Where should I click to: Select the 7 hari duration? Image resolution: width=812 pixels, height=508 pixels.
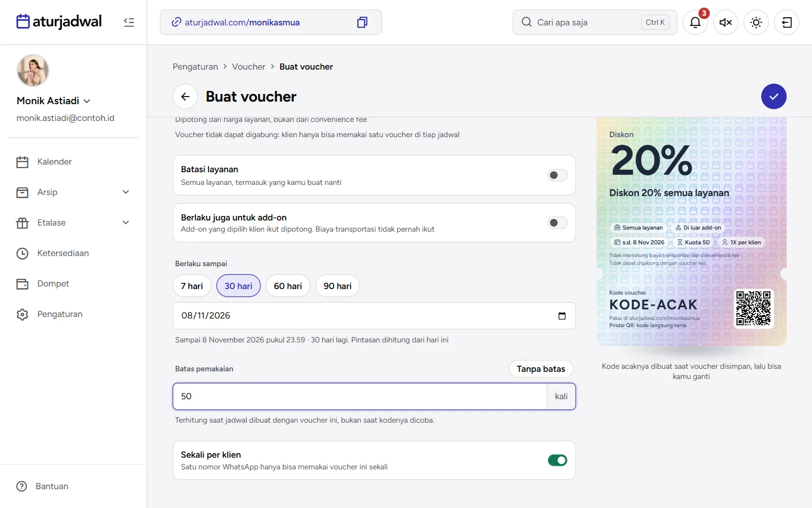pos(192,286)
